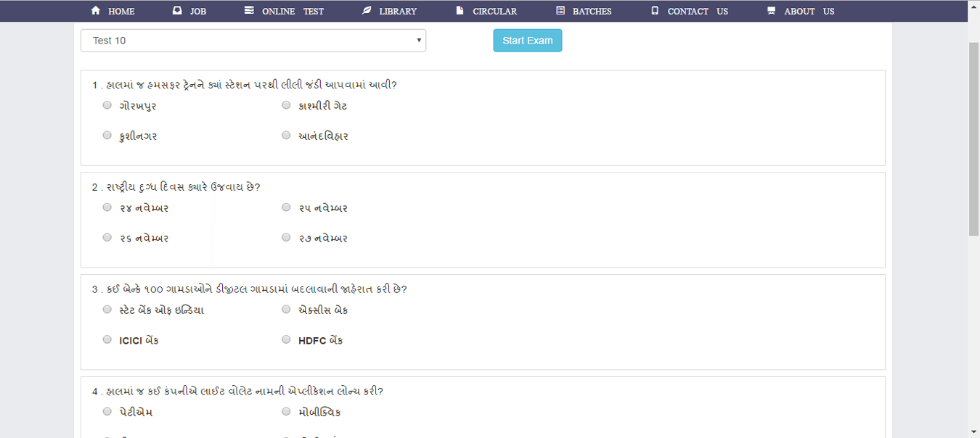The image size is (980, 438).
Task: Open ABOUT US page
Action: coord(809,12)
